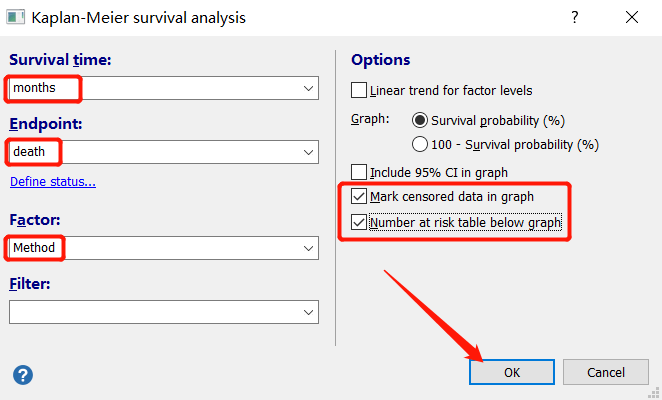
Task: Open the Endpoint dropdown arrow
Action: point(308,152)
